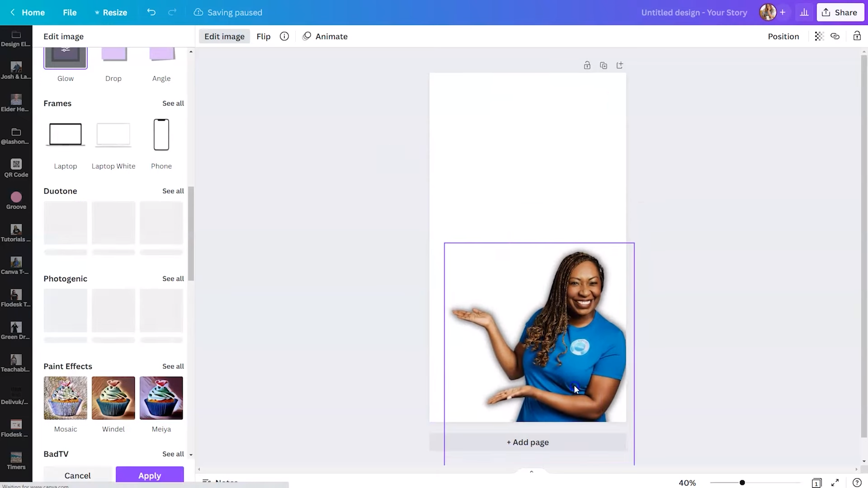Open the File menu
Image resolution: width=868 pixels, height=488 pixels.
point(70,12)
